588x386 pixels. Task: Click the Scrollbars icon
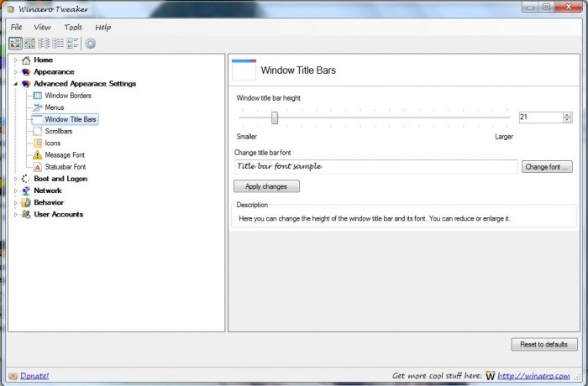(x=38, y=131)
